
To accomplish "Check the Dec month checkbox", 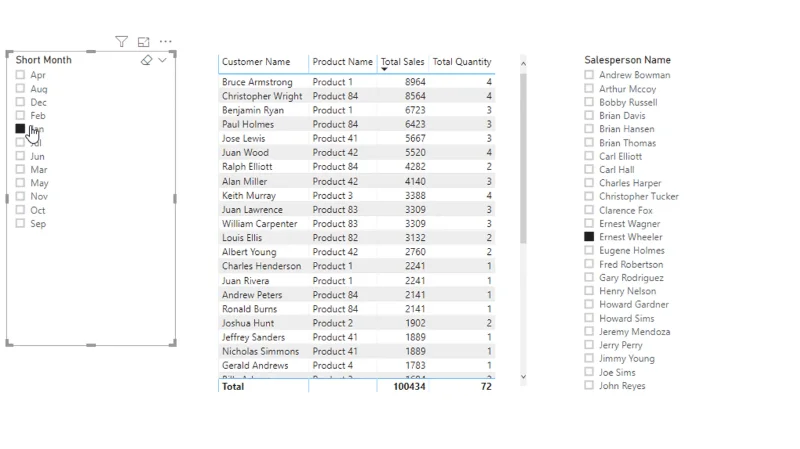I will click(20, 102).
